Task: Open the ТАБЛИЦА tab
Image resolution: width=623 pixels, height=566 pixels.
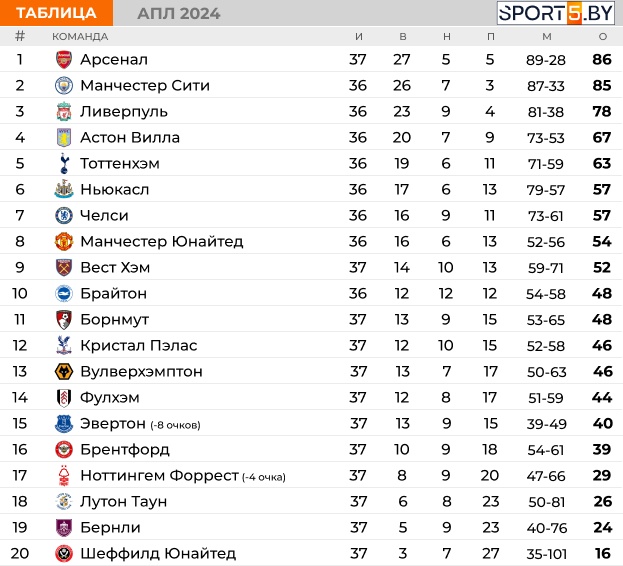Action: 56,13
